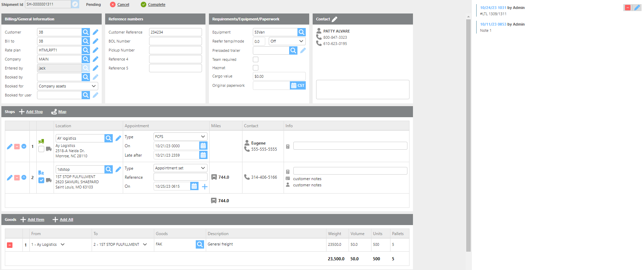Screen dimensions: 644x270
Task: Open calendar for stop 1 Late after date
Action: coord(203,155)
